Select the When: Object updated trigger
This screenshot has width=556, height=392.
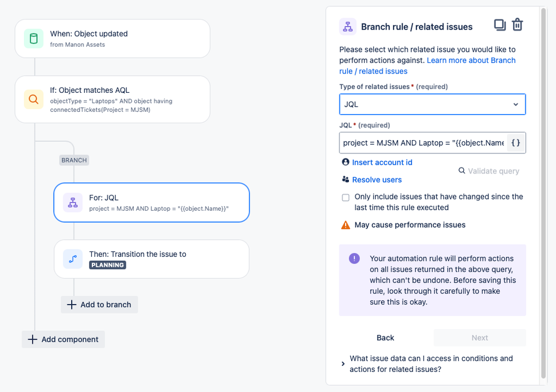(x=112, y=38)
